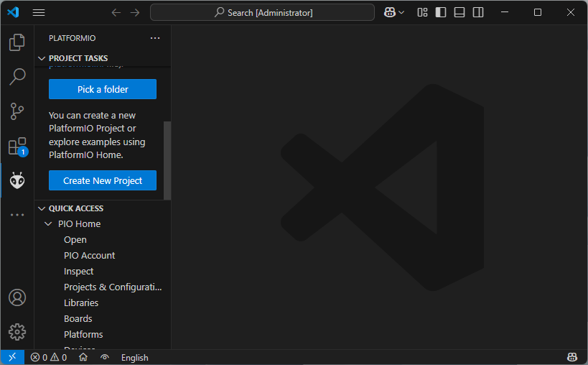Open the Source Control view
The height and width of the screenshot is (365, 588).
point(17,111)
